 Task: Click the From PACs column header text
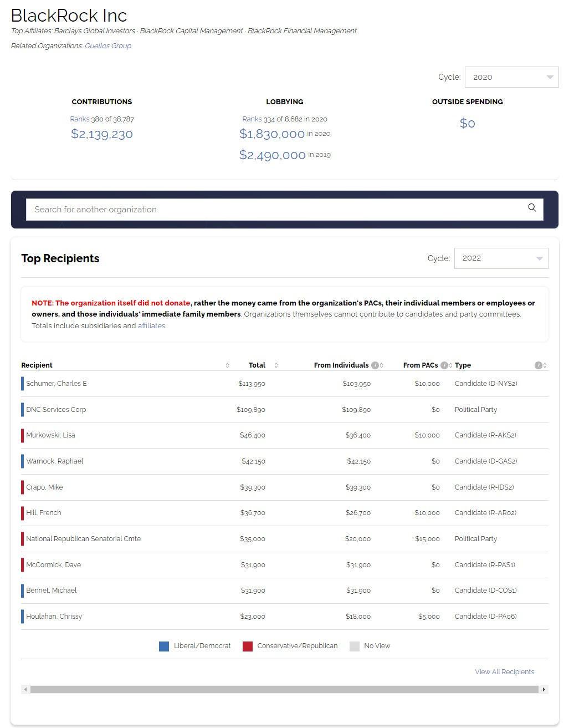(x=421, y=365)
